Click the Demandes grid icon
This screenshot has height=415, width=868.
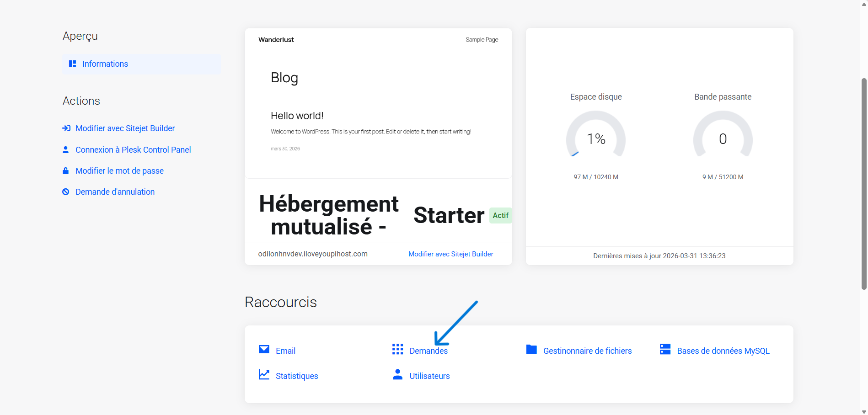[x=397, y=350]
